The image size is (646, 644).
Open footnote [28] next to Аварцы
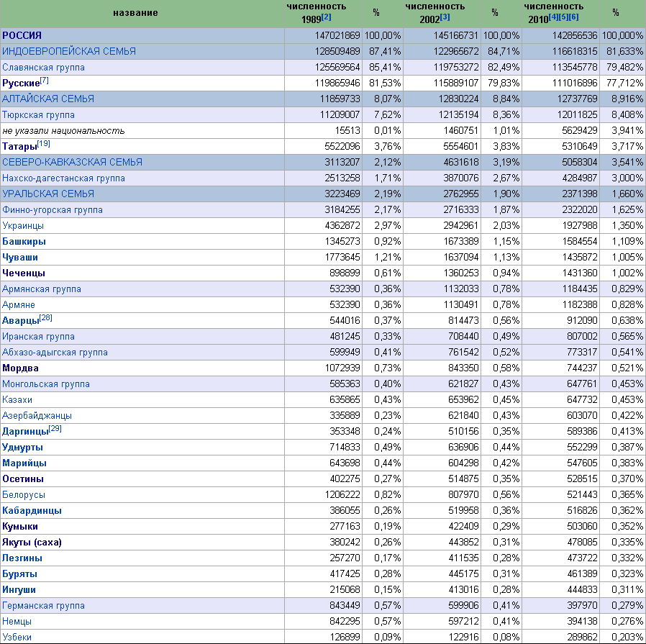click(46, 317)
